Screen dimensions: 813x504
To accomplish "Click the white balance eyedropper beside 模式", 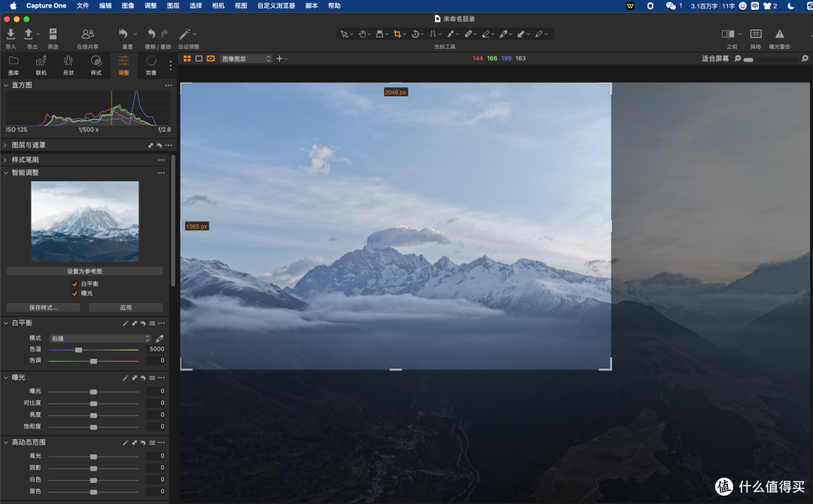I will click(160, 339).
